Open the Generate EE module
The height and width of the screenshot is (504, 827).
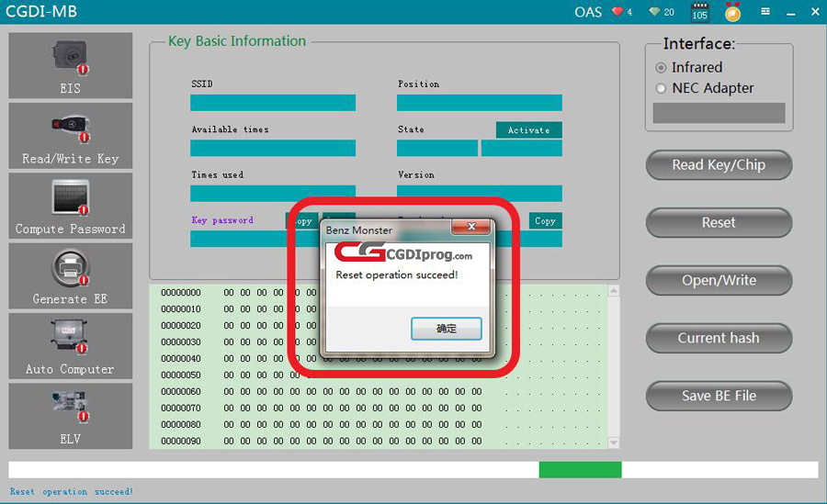coord(70,275)
